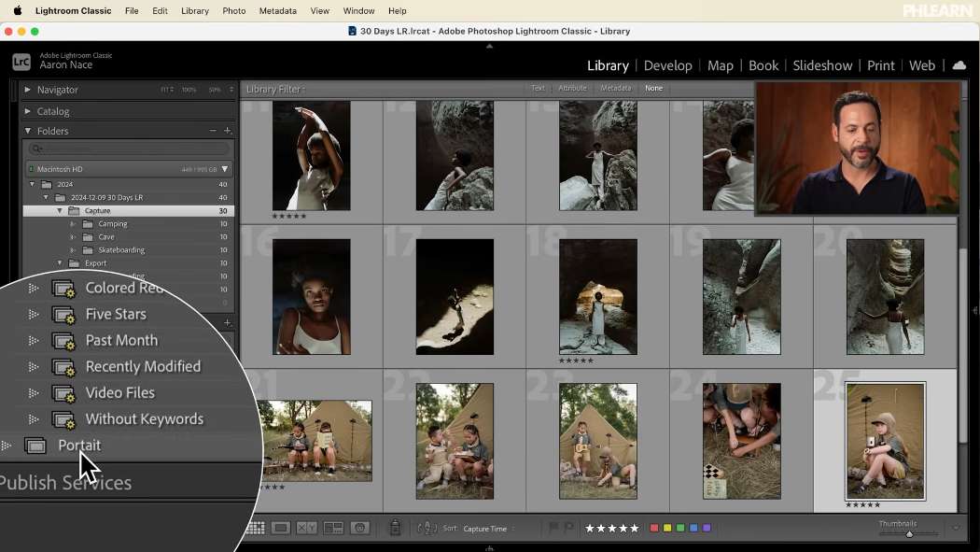Image resolution: width=980 pixels, height=552 pixels.
Task: Collapse the 2024 folder tree
Action: 33,184
